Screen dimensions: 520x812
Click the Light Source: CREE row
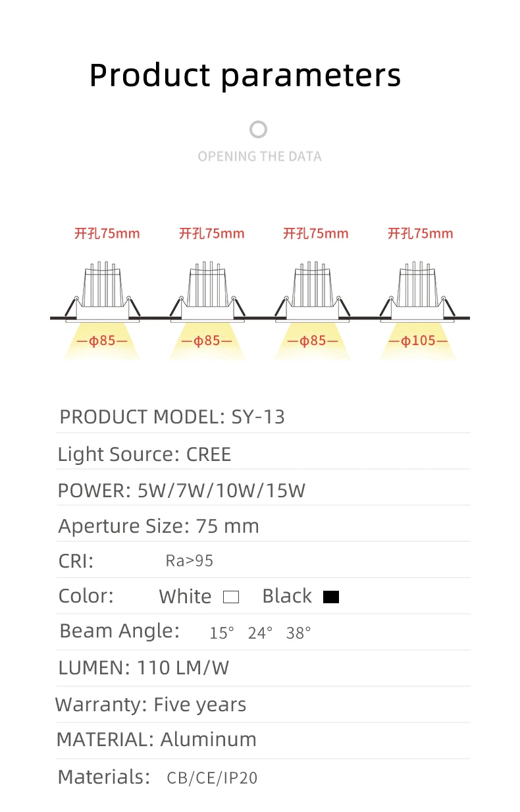263,454
